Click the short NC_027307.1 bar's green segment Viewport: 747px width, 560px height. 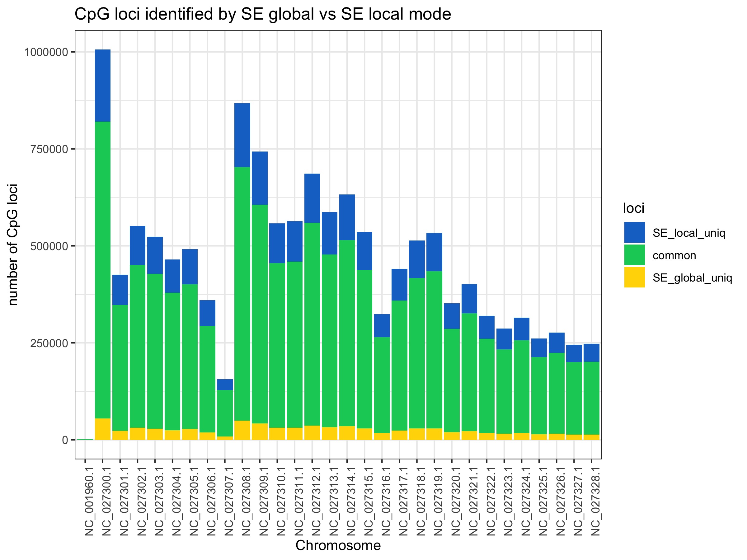(225, 413)
